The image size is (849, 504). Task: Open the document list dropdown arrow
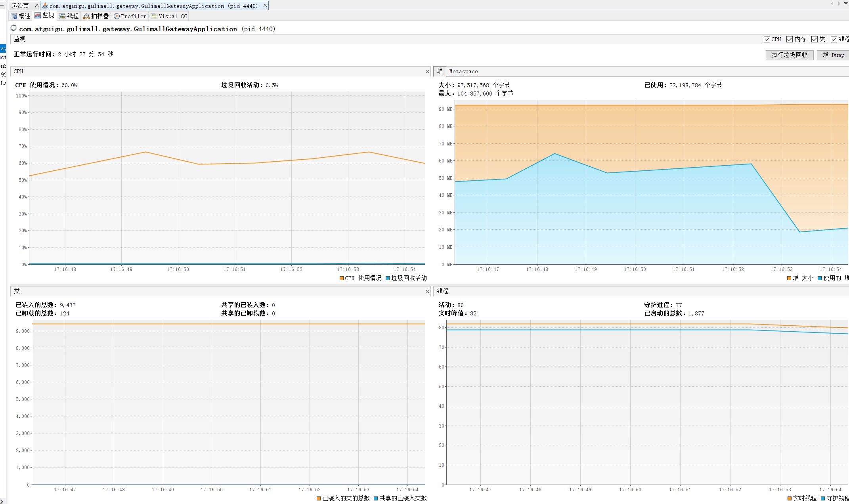(x=846, y=4)
